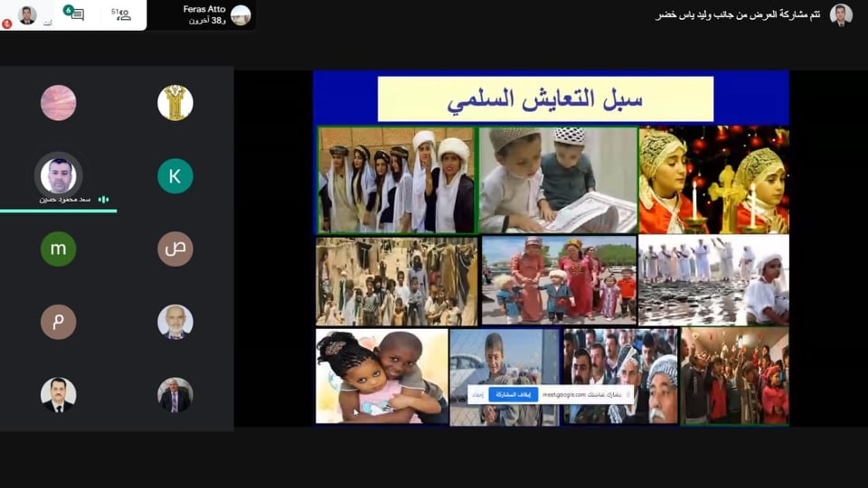The image size is (868, 488).
Task: Select the green m participant avatar
Action: click(x=58, y=249)
